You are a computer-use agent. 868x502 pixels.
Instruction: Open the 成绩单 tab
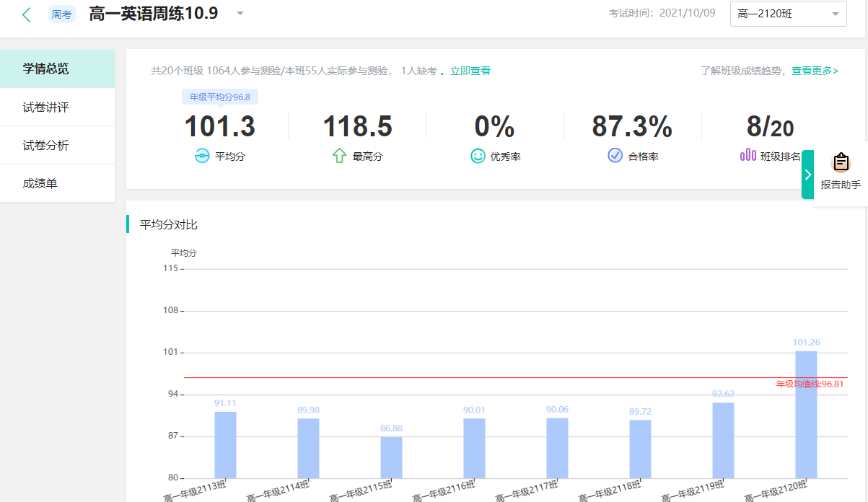point(58,184)
